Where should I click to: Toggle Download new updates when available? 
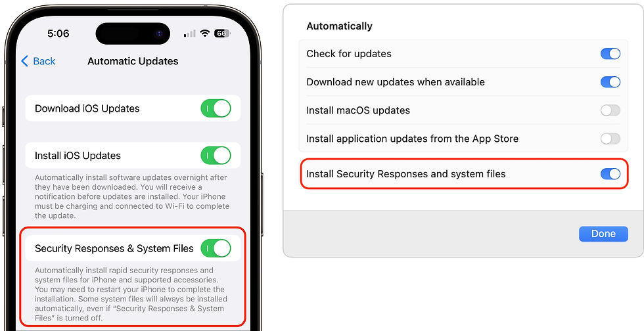(610, 82)
